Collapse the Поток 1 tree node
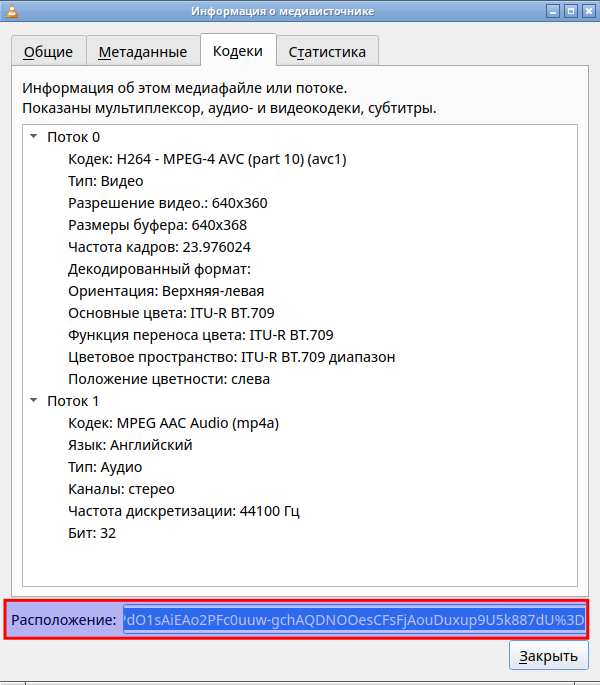 click(x=34, y=401)
